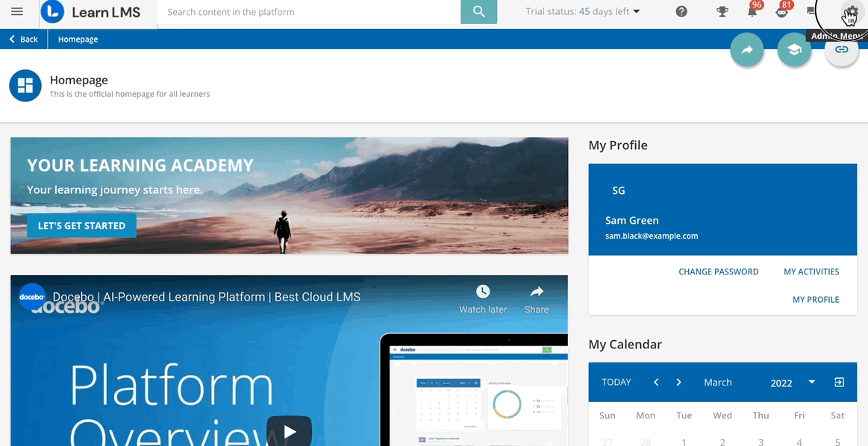The height and width of the screenshot is (446, 868).
Task: Click the copy link round button
Action: click(841, 50)
